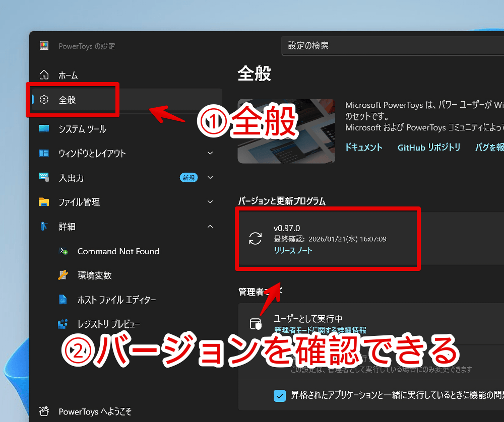This screenshot has height=422, width=504.
Task: Expand the ウィンドウとレイアウト section
Action: 210,153
